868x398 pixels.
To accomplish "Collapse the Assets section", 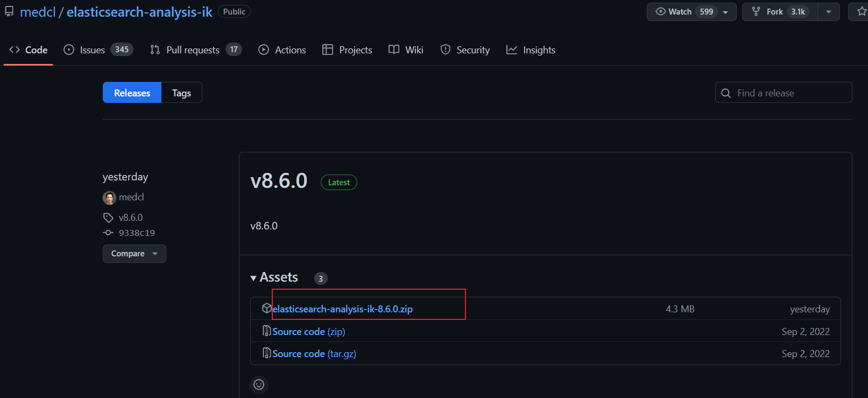I will pyautogui.click(x=274, y=277).
